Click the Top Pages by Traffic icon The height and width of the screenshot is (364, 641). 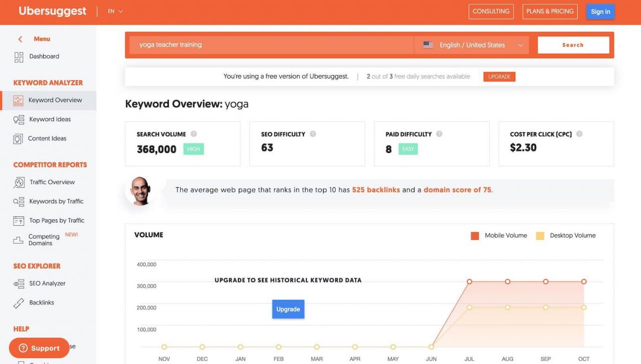point(19,221)
